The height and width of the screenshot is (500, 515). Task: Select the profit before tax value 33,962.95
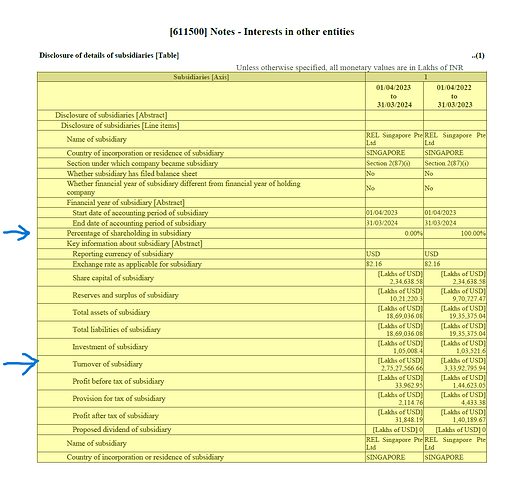(409, 385)
